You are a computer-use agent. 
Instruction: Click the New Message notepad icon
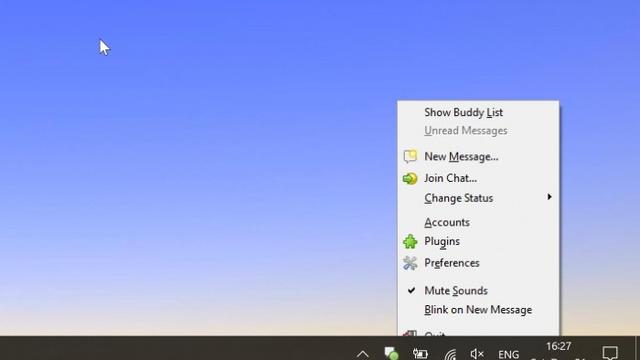tap(410, 156)
